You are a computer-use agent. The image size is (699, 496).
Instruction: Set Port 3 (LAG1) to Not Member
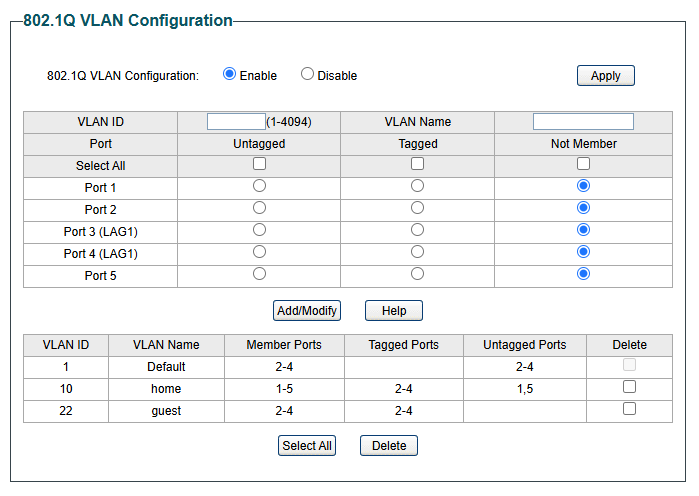(x=583, y=230)
